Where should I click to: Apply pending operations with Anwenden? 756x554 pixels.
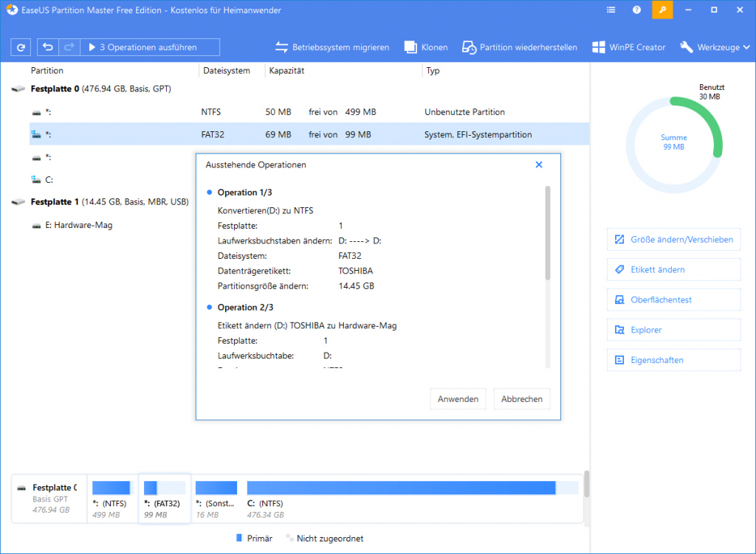458,398
